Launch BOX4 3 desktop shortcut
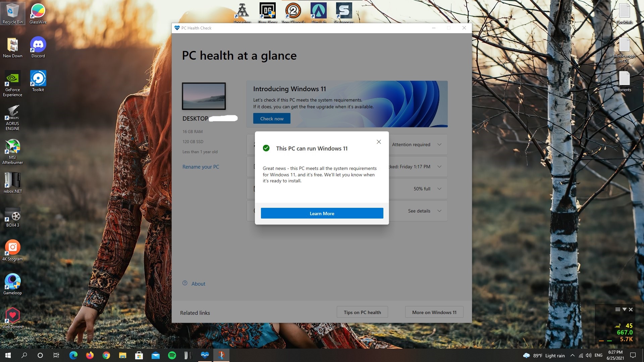The width and height of the screenshot is (644, 362). [12, 217]
